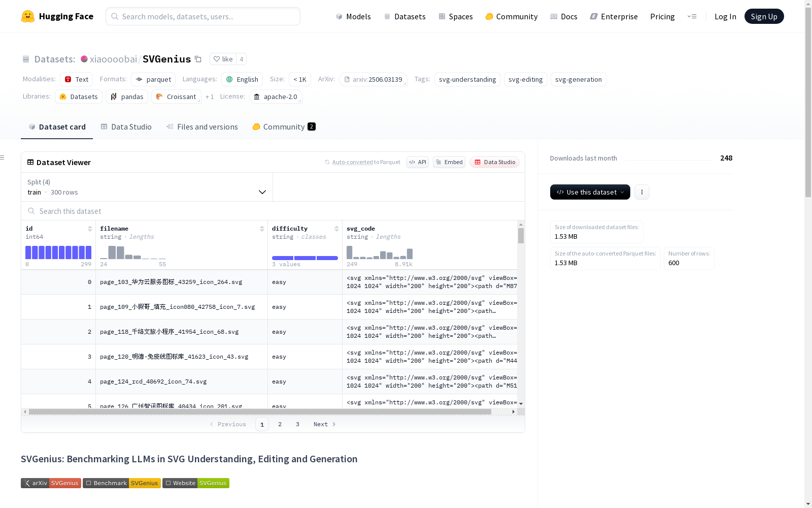Click the table's vertical scrollbar thumb

point(521,235)
